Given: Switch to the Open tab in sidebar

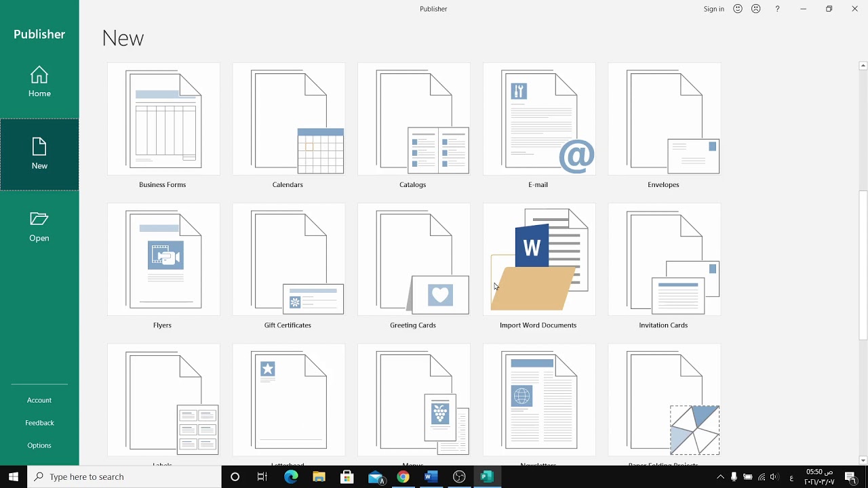Looking at the screenshot, I should tap(39, 227).
